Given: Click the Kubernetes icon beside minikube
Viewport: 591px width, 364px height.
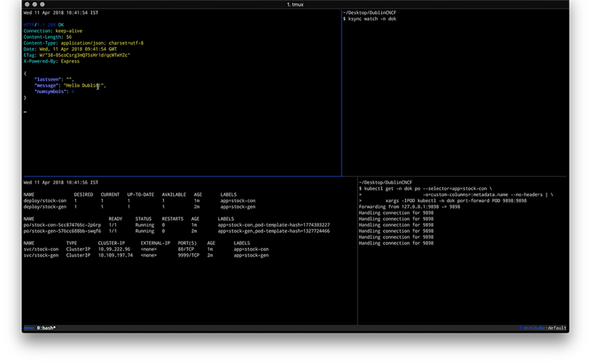Looking at the screenshot, I should (x=520, y=327).
